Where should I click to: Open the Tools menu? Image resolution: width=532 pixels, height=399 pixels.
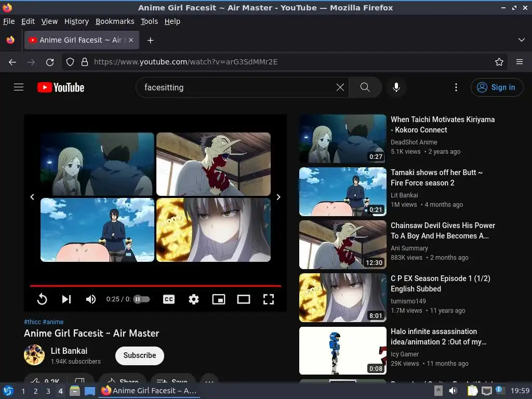tap(149, 21)
